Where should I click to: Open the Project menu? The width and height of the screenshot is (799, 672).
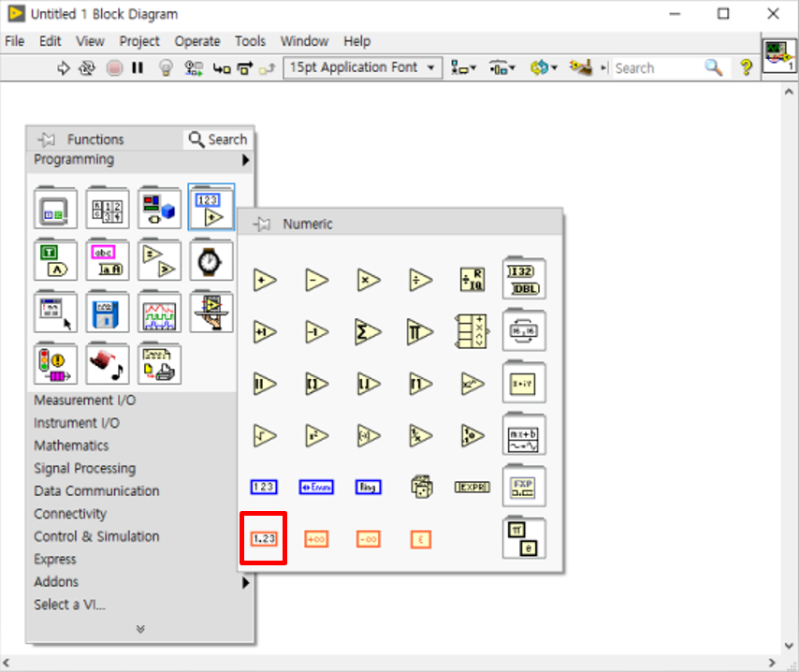(x=139, y=41)
